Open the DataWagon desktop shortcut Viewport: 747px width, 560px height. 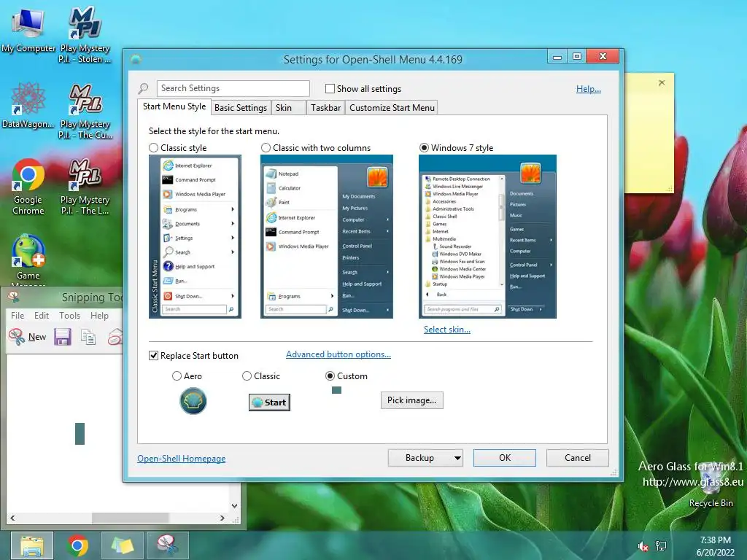point(28,105)
